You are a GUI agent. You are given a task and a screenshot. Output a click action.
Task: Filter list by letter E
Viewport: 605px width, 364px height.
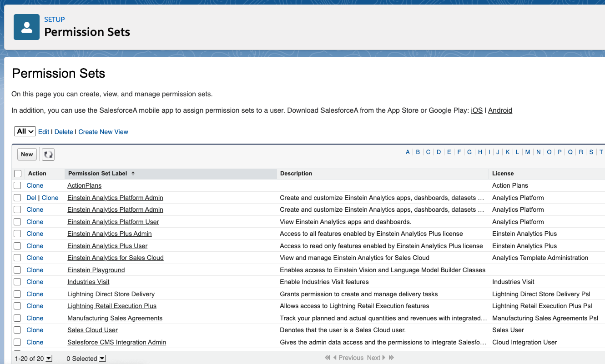pos(449,152)
